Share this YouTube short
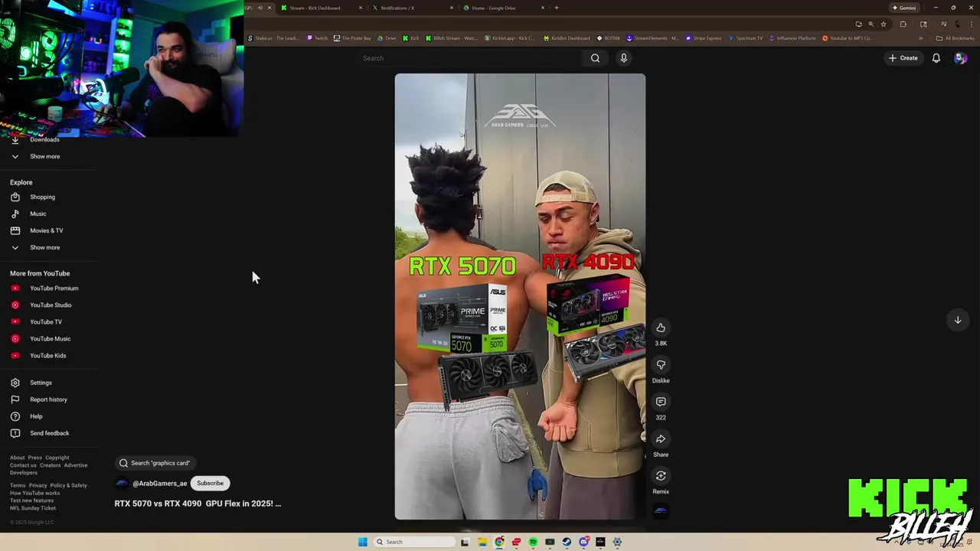The width and height of the screenshot is (980, 551). [x=661, y=439]
